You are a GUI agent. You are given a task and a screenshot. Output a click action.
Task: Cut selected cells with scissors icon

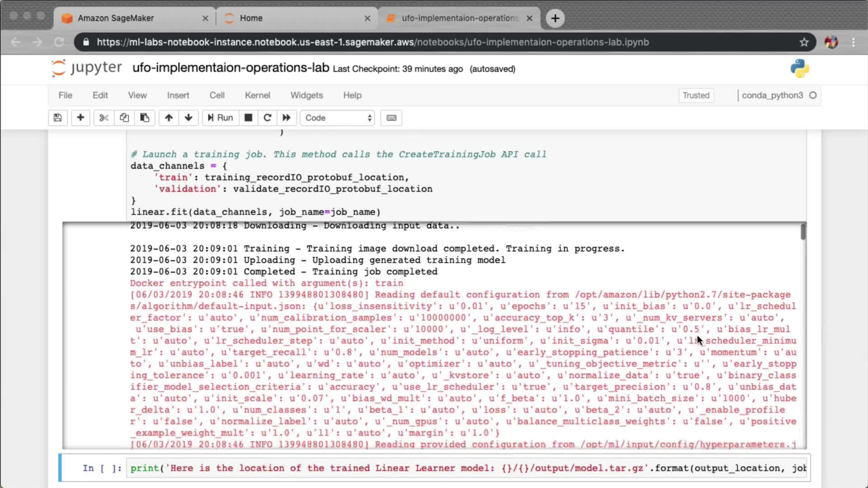tap(104, 118)
